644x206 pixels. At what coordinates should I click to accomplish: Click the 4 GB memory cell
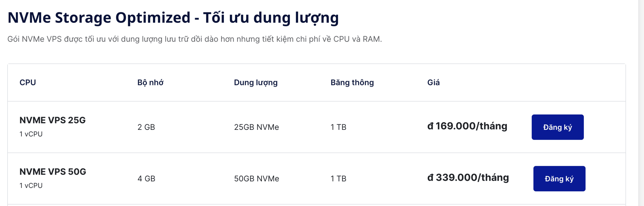[146, 179]
